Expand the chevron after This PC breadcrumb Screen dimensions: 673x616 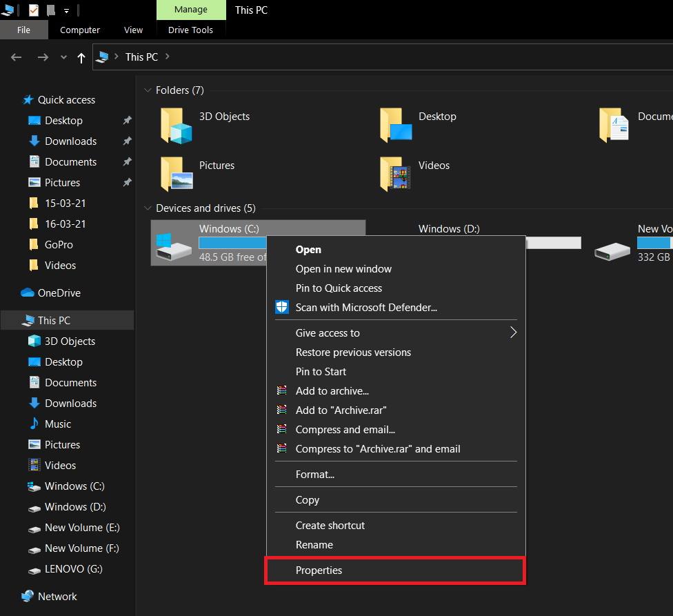click(168, 57)
